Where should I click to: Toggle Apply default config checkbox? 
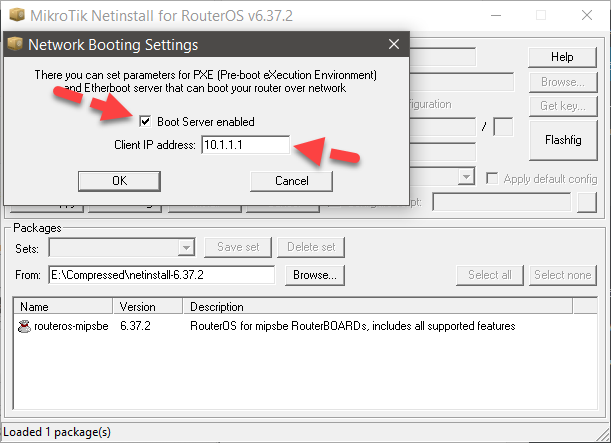tap(492, 179)
